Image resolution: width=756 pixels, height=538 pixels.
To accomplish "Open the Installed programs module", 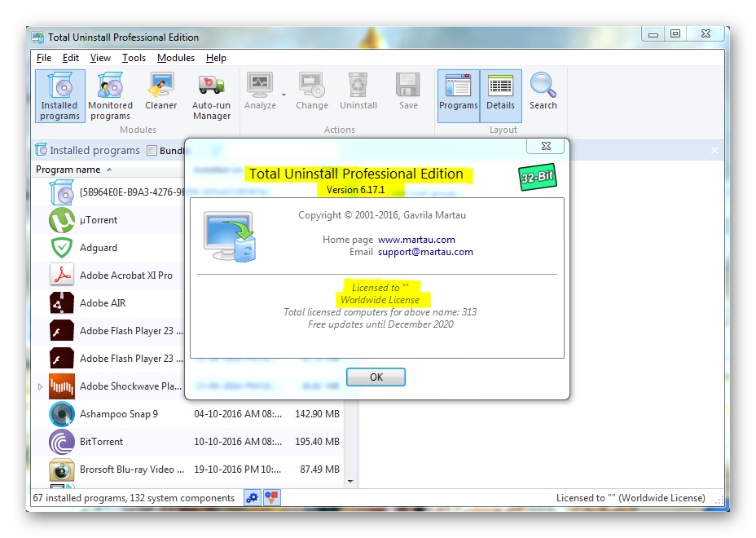I will point(59,96).
